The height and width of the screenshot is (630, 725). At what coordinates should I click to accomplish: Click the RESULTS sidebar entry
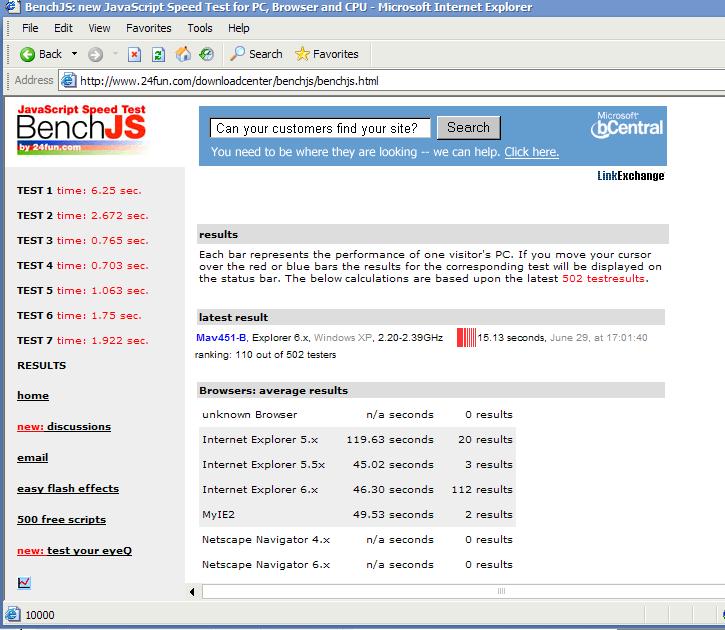[x=42, y=365]
